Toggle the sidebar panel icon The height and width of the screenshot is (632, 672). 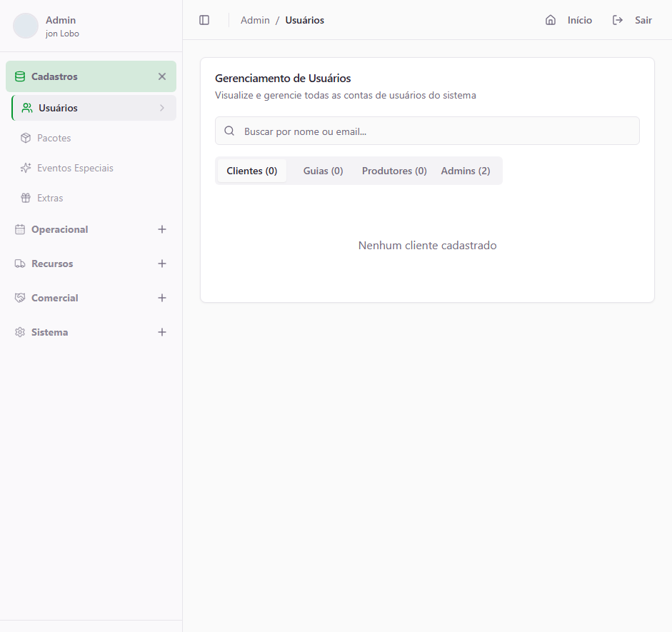[x=204, y=20]
